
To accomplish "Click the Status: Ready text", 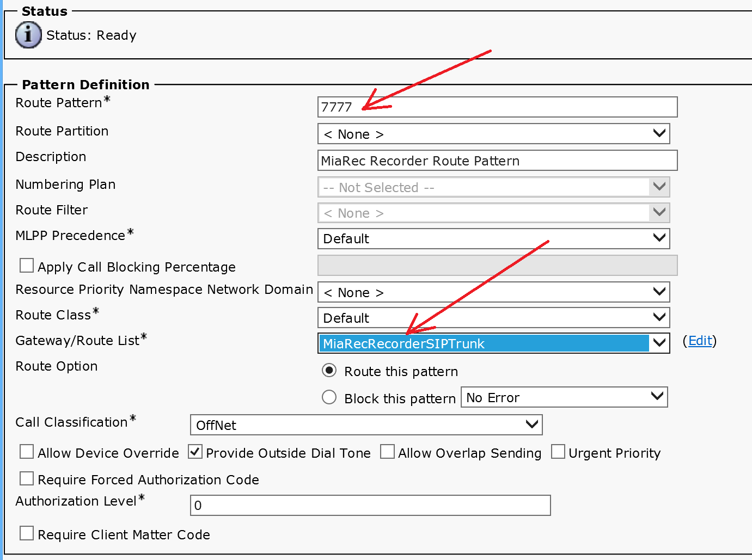I will coord(91,35).
